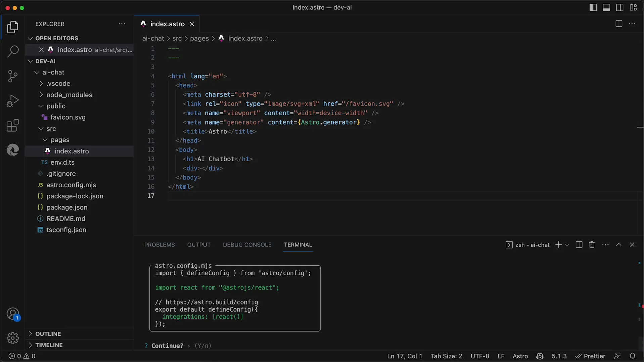This screenshot has height=362, width=644.
Task: Select language mode Astro in status bar
Action: pyautogui.click(x=520, y=356)
